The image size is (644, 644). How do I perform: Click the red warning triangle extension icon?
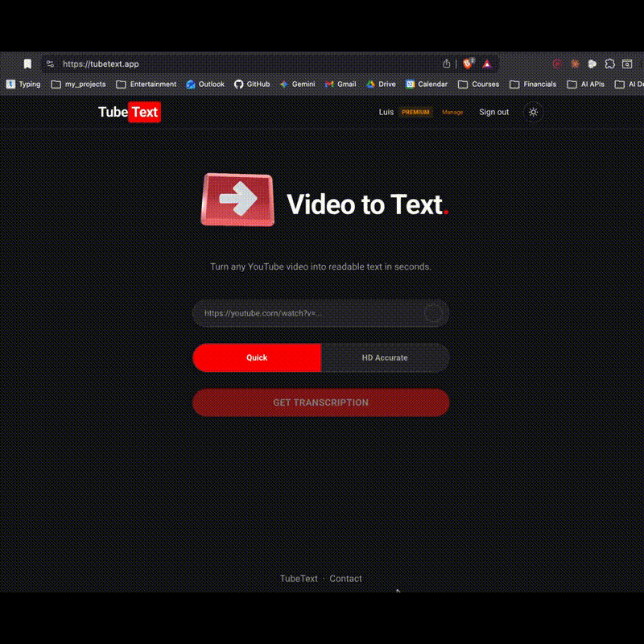click(x=486, y=64)
